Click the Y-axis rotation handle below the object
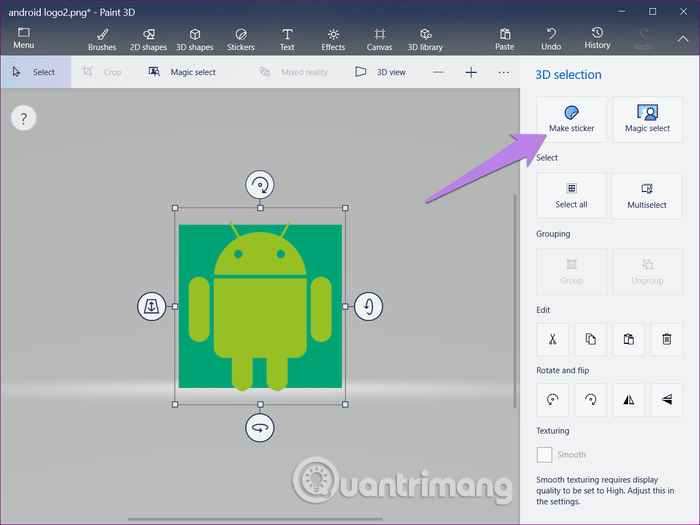 [x=260, y=428]
